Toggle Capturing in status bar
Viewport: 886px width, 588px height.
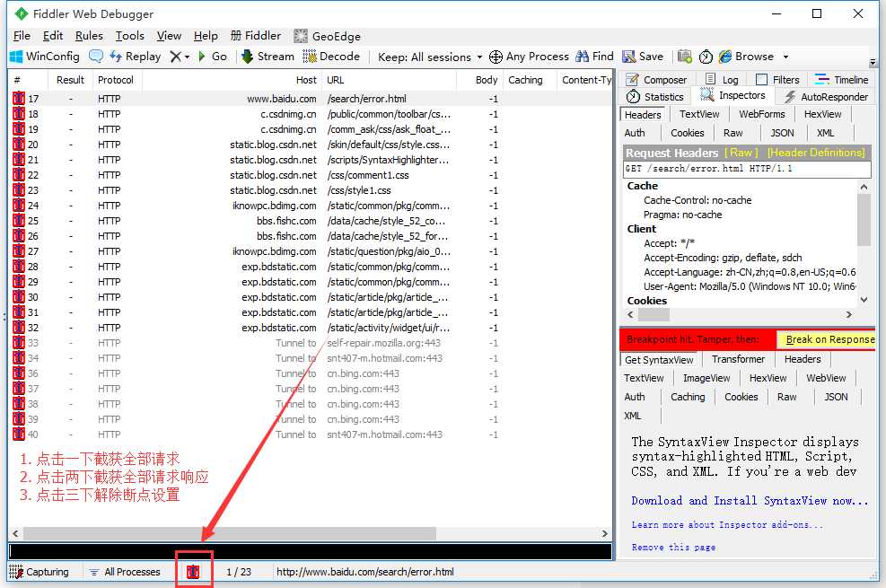pos(39,572)
